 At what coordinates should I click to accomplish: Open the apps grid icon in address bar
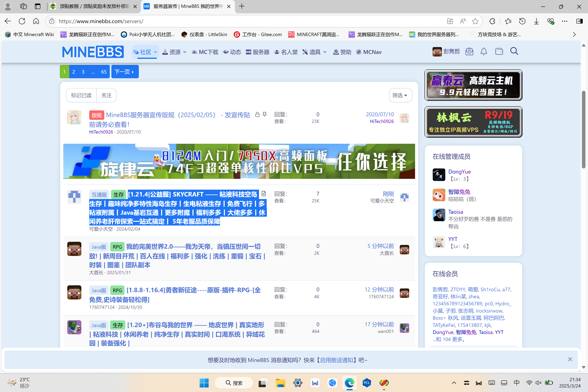click(450, 21)
